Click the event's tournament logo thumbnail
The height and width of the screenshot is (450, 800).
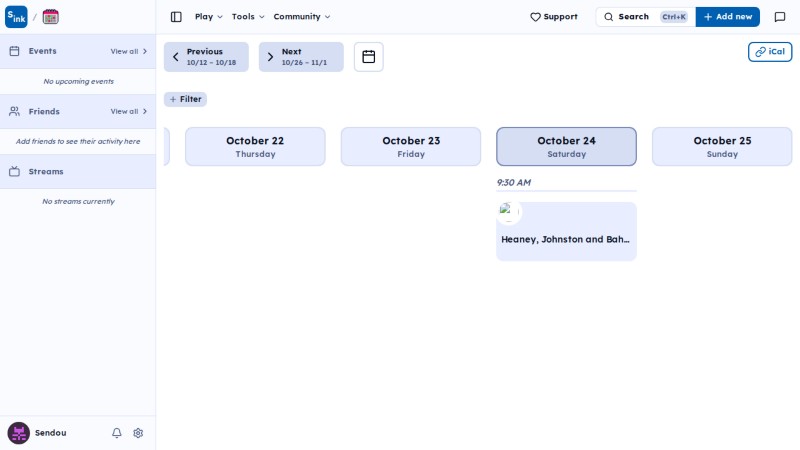(x=509, y=211)
